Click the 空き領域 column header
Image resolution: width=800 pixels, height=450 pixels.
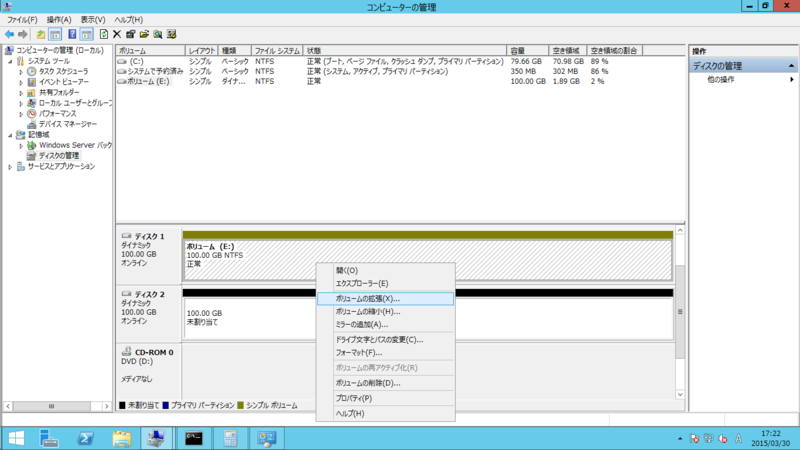(565, 50)
